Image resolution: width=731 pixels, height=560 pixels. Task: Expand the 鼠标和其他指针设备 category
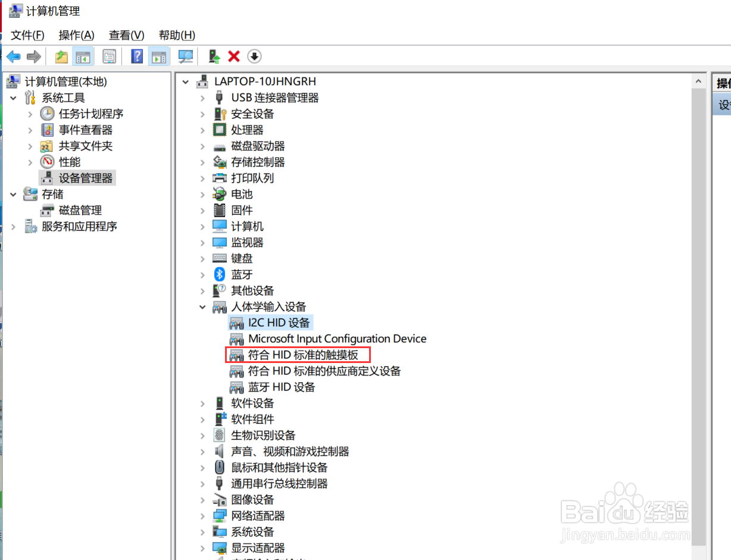tap(203, 467)
